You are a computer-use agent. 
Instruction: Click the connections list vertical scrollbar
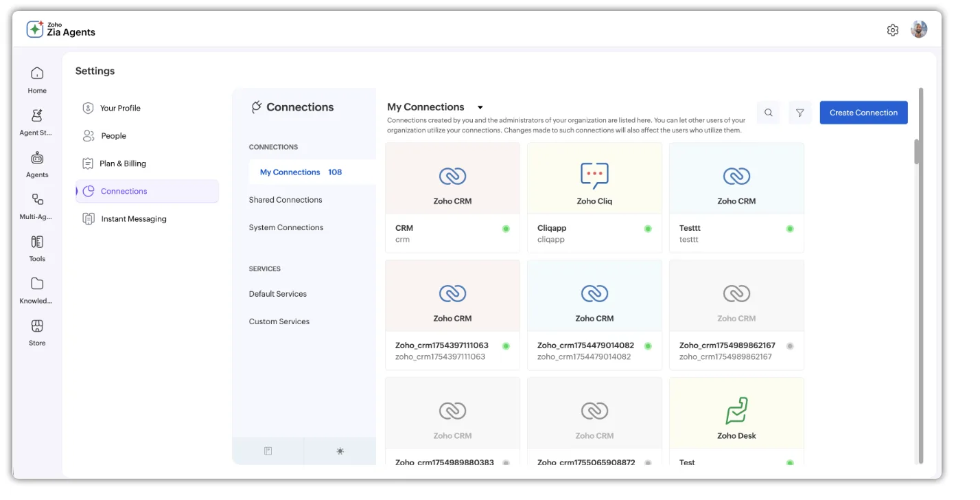[x=918, y=152]
